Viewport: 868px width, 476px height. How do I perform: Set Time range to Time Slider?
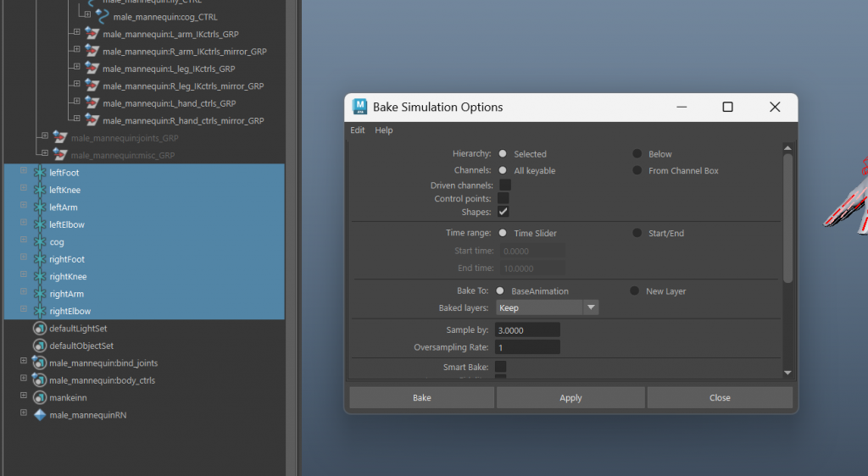[x=503, y=233]
